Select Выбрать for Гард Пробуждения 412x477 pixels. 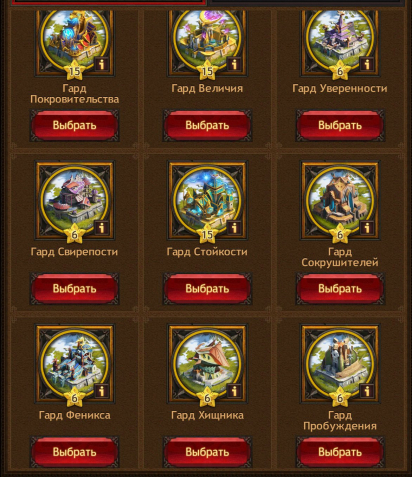pyautogui.click(x=340, y=452)
